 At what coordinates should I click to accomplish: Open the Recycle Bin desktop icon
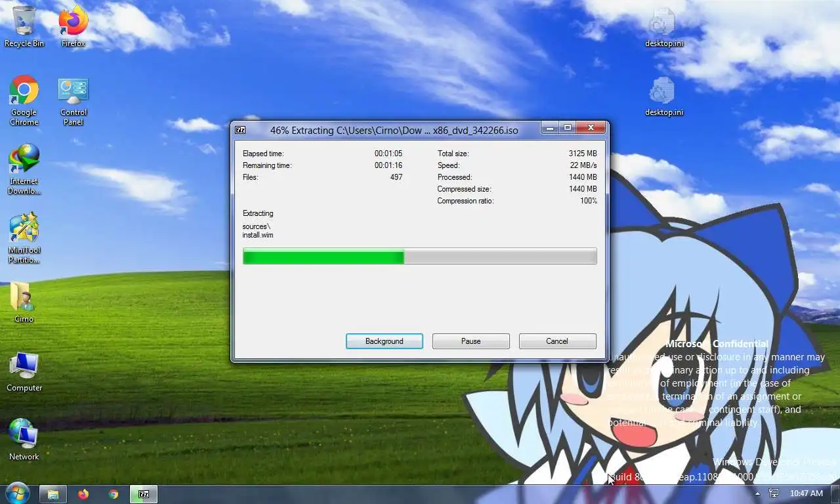pos(24,28)
